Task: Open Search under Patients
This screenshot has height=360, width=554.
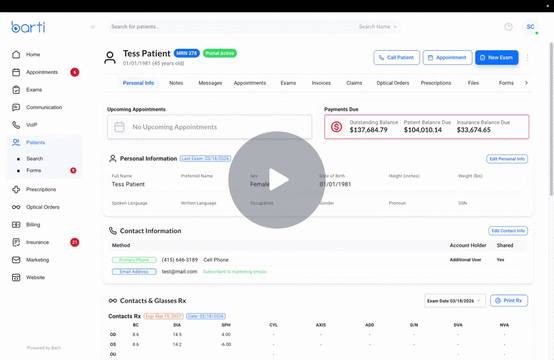Action: (x=35, y=159)
